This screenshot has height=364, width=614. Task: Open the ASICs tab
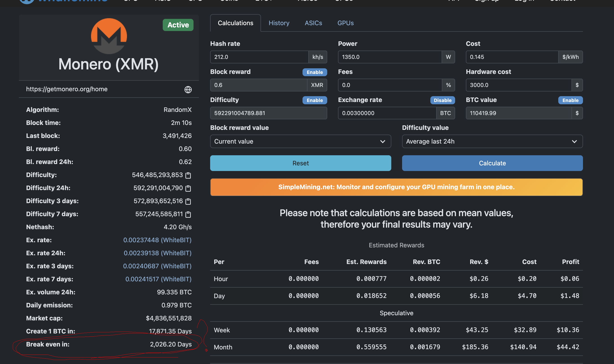coord(313,23)
